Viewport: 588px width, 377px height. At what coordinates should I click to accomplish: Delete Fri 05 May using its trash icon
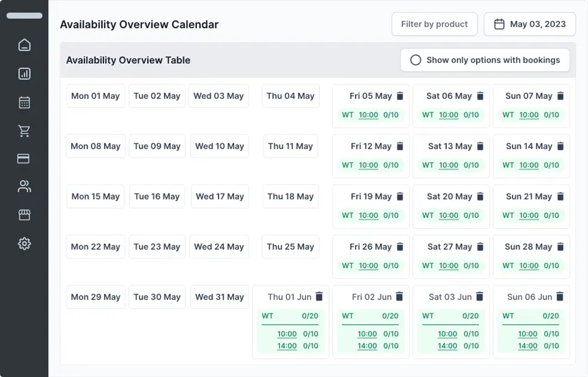coord(400,96)
